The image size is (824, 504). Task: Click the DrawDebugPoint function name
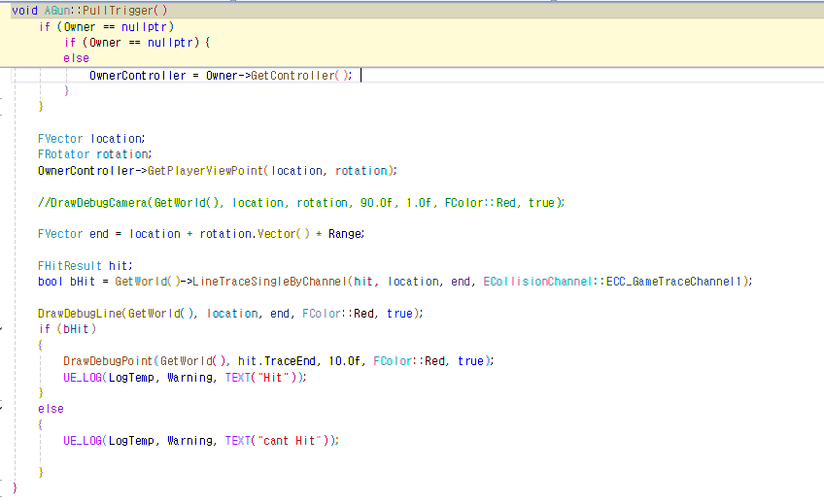coord(108,360)
